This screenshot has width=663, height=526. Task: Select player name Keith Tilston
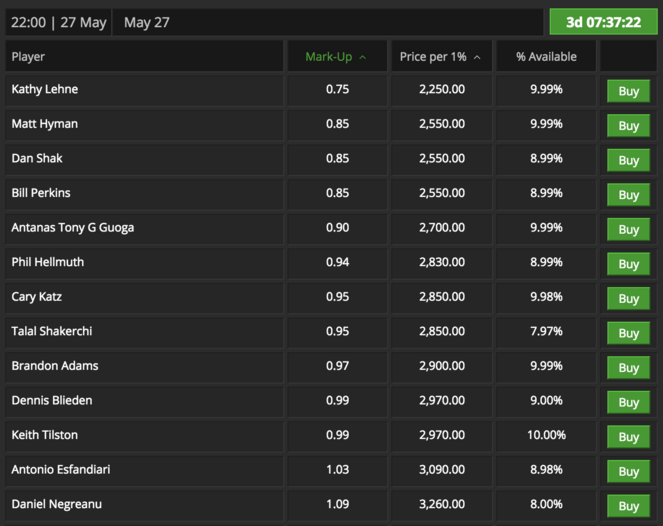(44, 435)
